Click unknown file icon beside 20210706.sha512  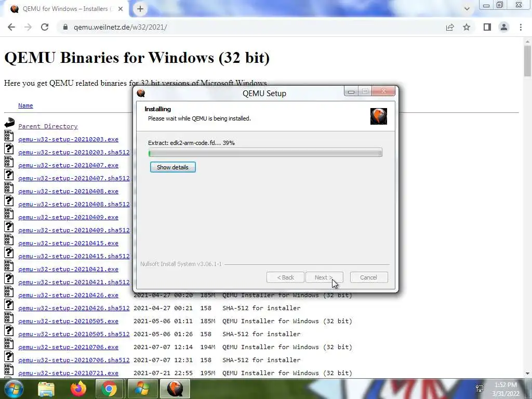tap(9, 356)
